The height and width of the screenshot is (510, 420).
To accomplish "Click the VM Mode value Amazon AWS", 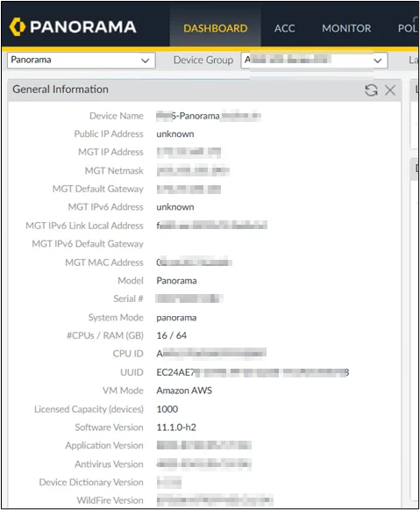I will click(184, 391).
